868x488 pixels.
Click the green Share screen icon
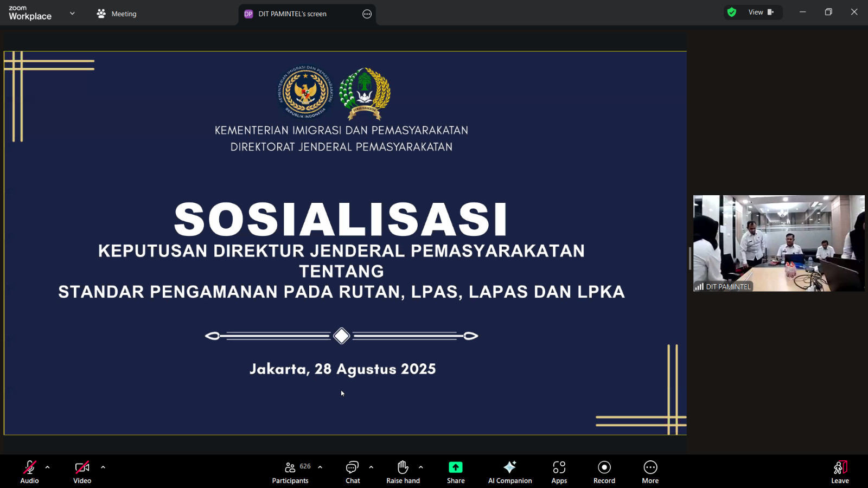tap(456, 467)
